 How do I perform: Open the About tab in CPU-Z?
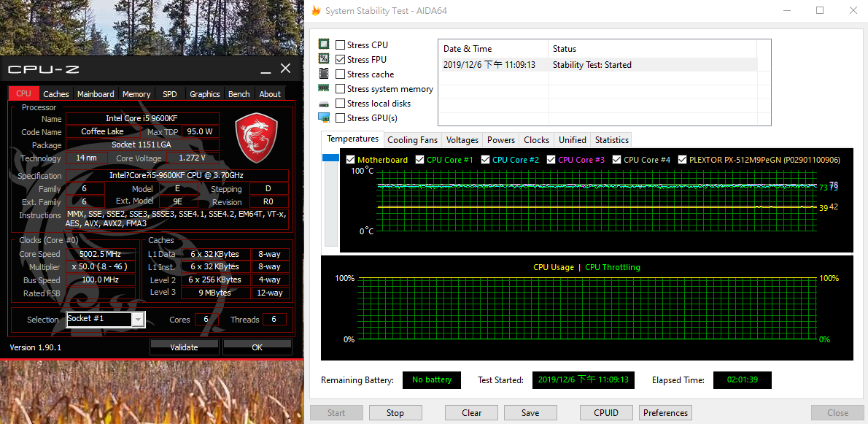270,93
